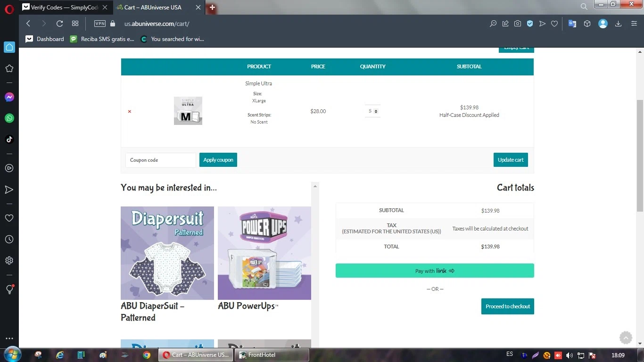This screenshot has width=644, height=362.
Task: Click the Apply coupon button
Action: click(218, 160)
